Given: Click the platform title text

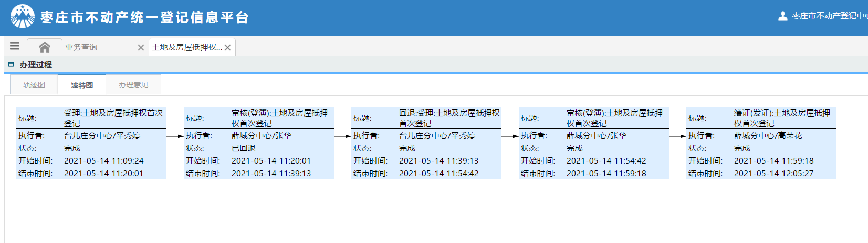Looking at the screenshot, I should (144, 17).
